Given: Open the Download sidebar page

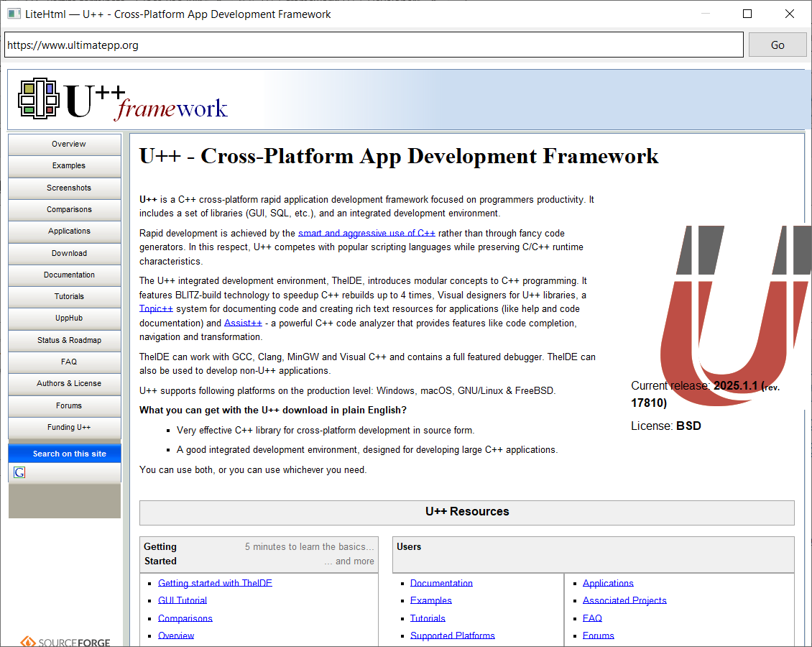Looking at the screenshot, I should point(65,253).
